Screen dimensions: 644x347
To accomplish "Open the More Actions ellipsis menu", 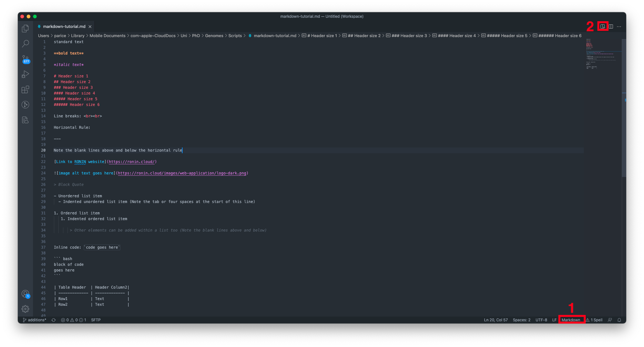I will click(619, 26).
